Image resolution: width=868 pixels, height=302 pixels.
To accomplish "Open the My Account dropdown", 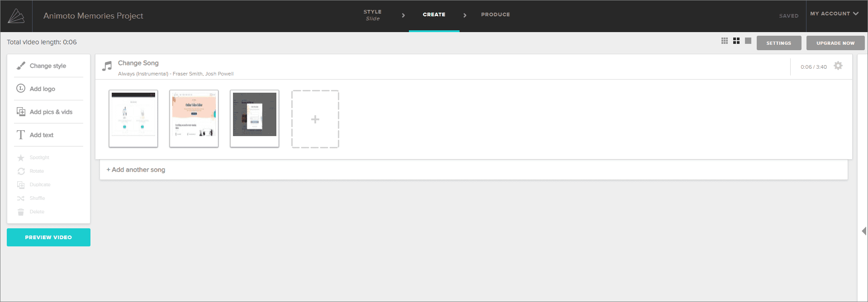I will [834, 14].
